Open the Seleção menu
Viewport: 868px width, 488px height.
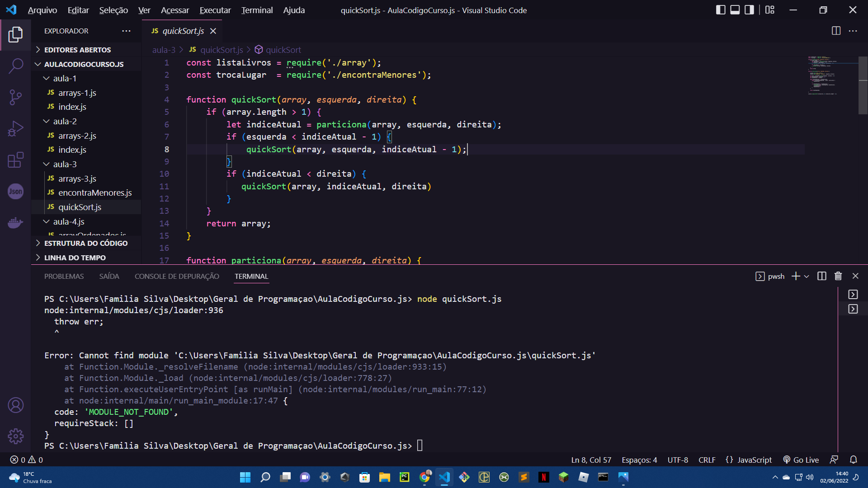tap(113, 10)
